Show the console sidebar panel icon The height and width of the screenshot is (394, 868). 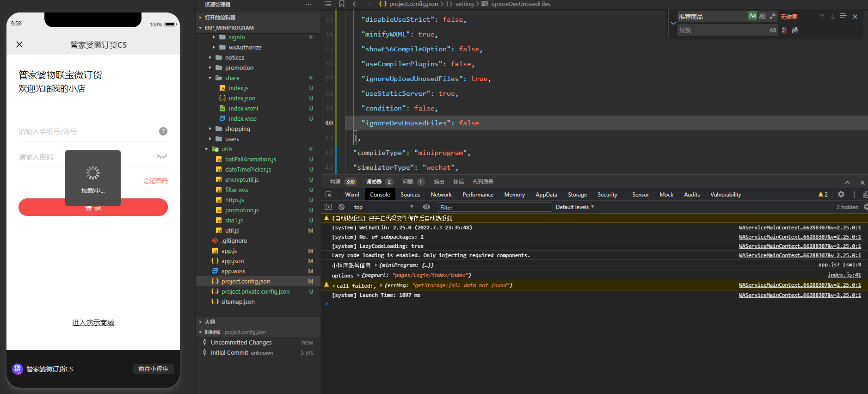point(328,207)
